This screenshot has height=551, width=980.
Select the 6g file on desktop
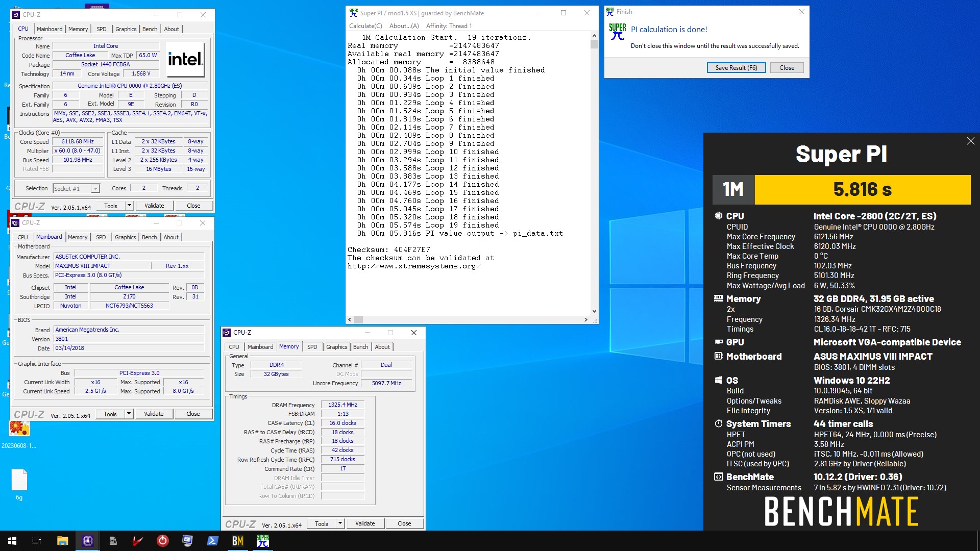19,485
